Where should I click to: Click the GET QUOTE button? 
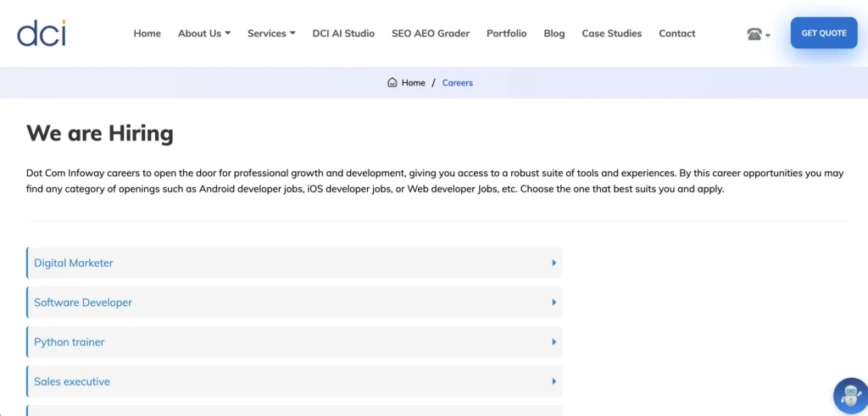pos(824,33)
